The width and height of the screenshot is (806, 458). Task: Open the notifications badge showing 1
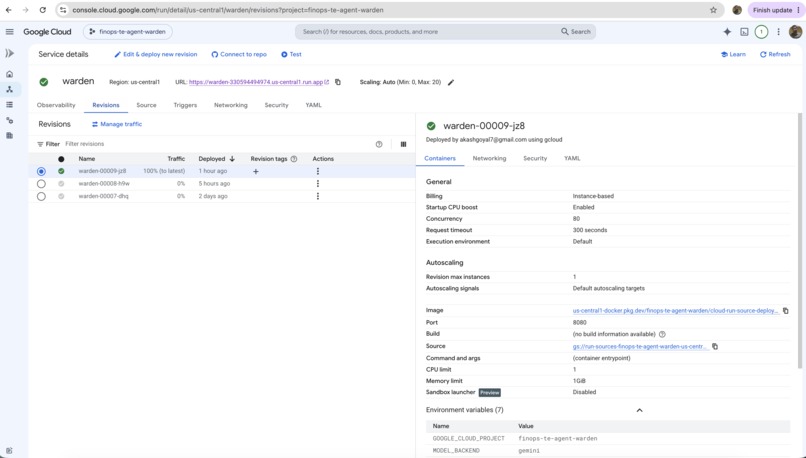[761, 32]
